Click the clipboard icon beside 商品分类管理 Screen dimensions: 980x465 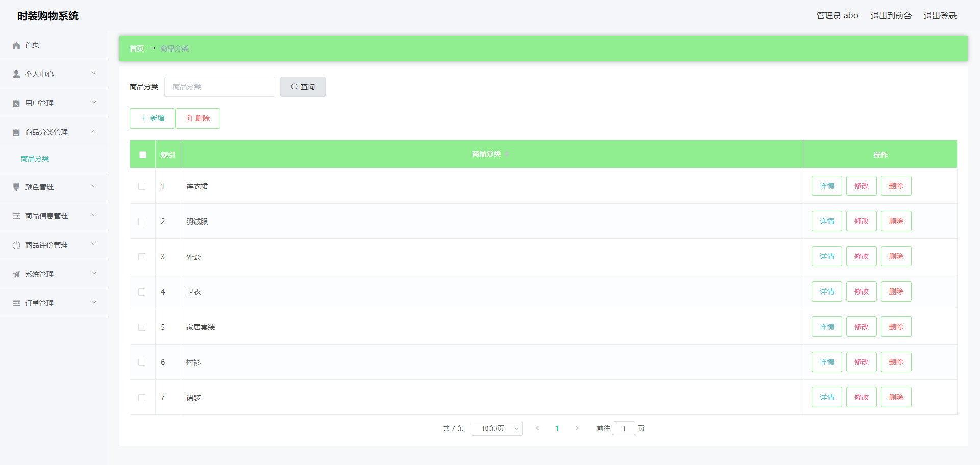tap(16, 133)
